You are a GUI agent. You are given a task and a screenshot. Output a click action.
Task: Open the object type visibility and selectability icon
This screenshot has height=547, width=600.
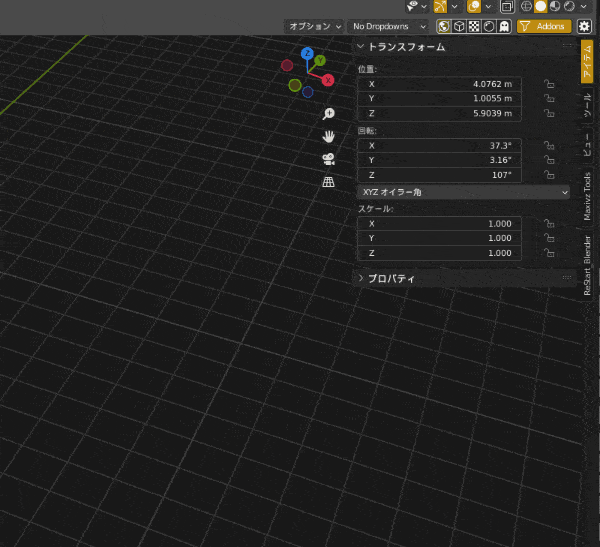click(412, 6)
